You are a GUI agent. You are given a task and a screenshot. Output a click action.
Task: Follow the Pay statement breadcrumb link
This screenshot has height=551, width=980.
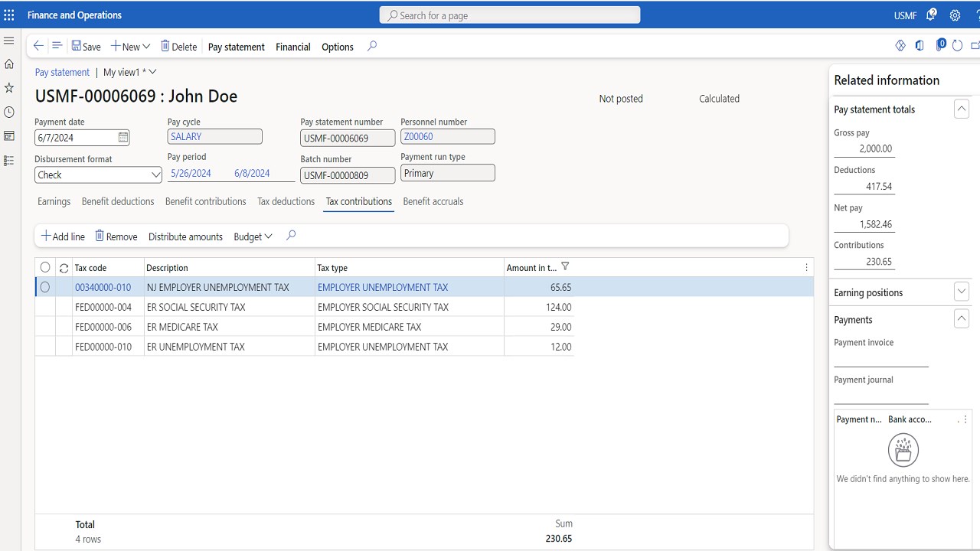click(62, 73)
